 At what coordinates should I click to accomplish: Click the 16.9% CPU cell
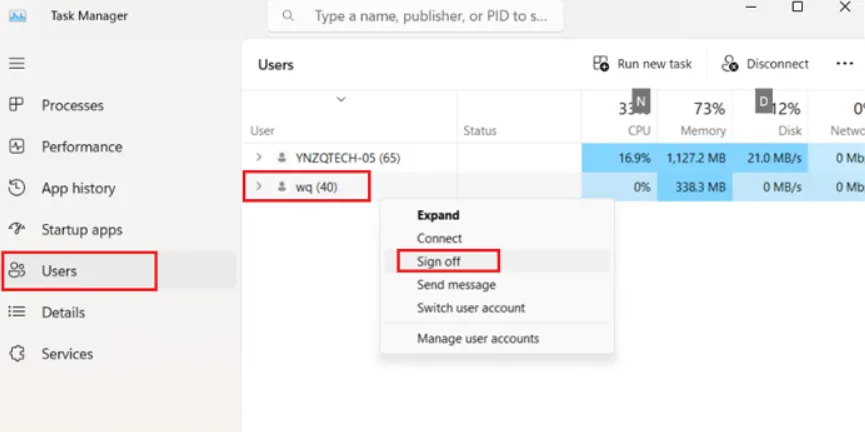click(x=620, y=158)
